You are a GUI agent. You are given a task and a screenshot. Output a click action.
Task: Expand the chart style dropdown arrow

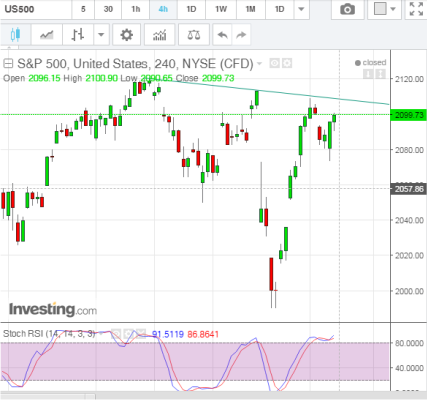(101, 34)
